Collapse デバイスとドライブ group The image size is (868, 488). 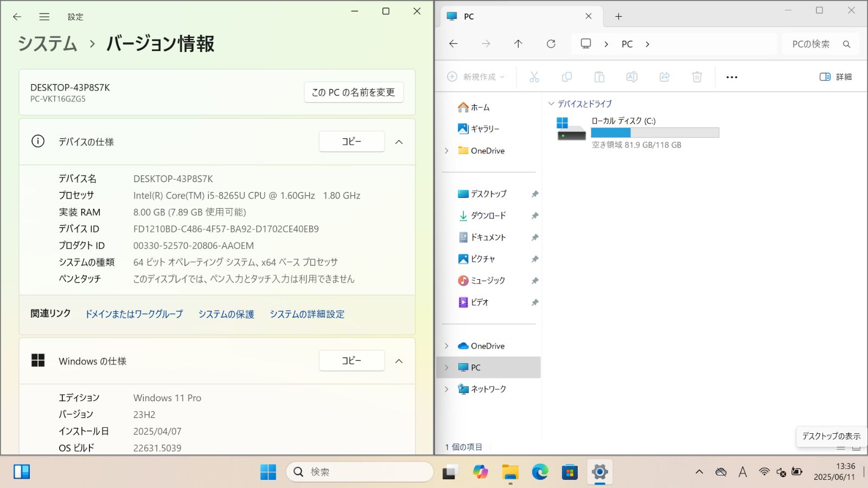(551, 104)
